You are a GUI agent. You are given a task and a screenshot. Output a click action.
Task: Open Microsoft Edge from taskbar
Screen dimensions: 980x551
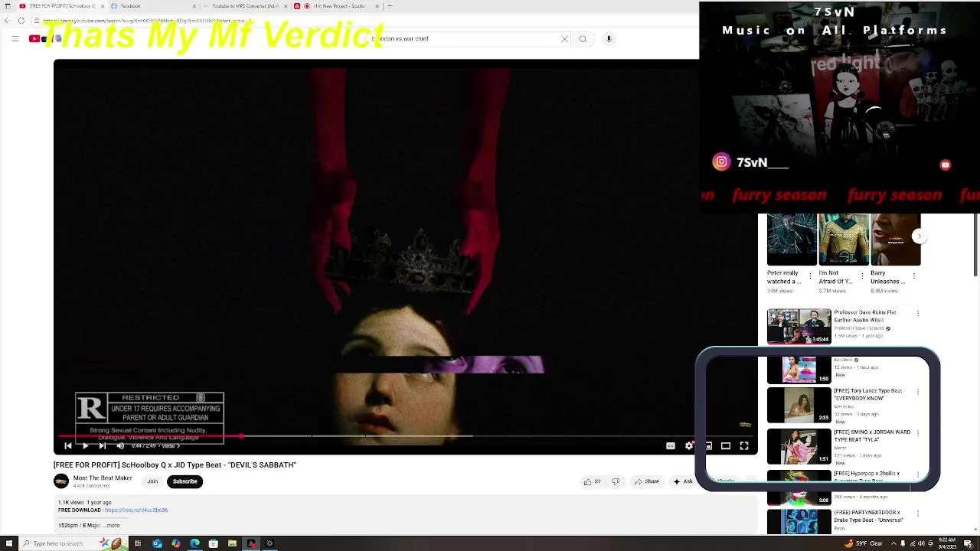(x=194, y=543)
